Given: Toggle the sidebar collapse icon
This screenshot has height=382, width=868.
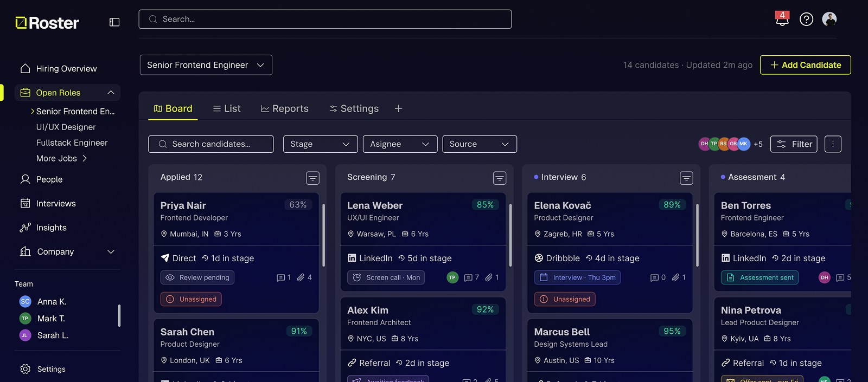Looking at the screenshot, I should click(x=114, y=22).
